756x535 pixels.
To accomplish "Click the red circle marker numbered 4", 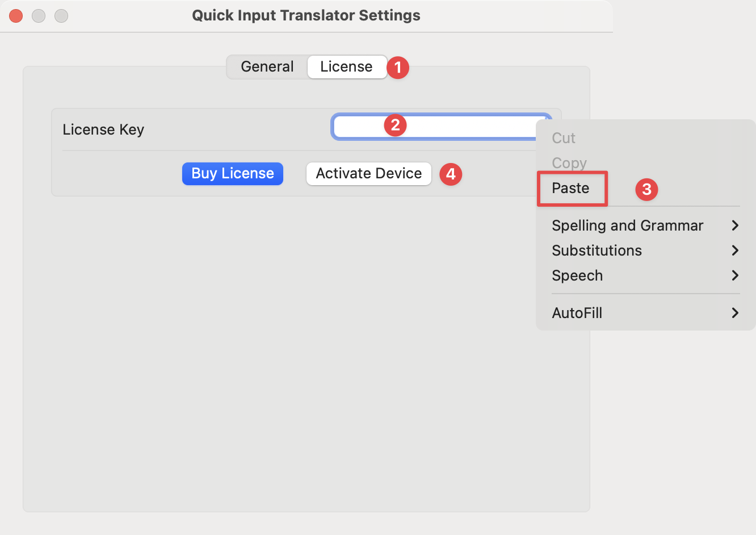I will pos(451,174).
